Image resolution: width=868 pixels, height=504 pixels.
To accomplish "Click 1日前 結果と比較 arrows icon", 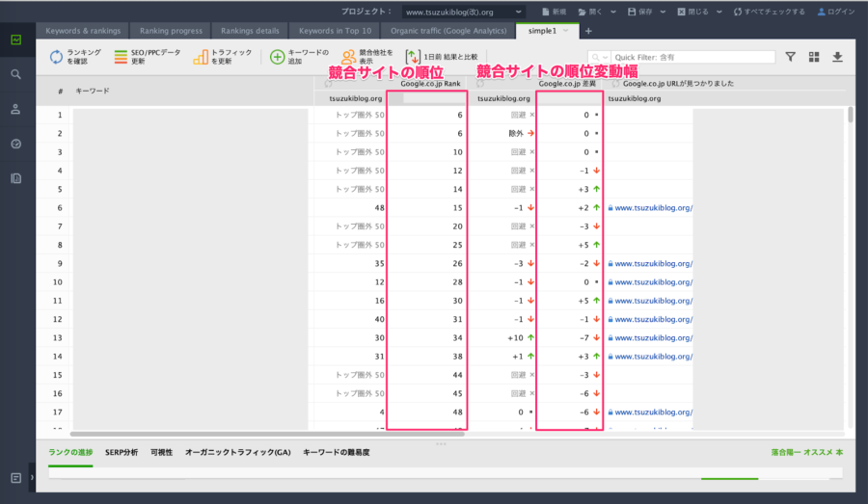I will point(413,57).
